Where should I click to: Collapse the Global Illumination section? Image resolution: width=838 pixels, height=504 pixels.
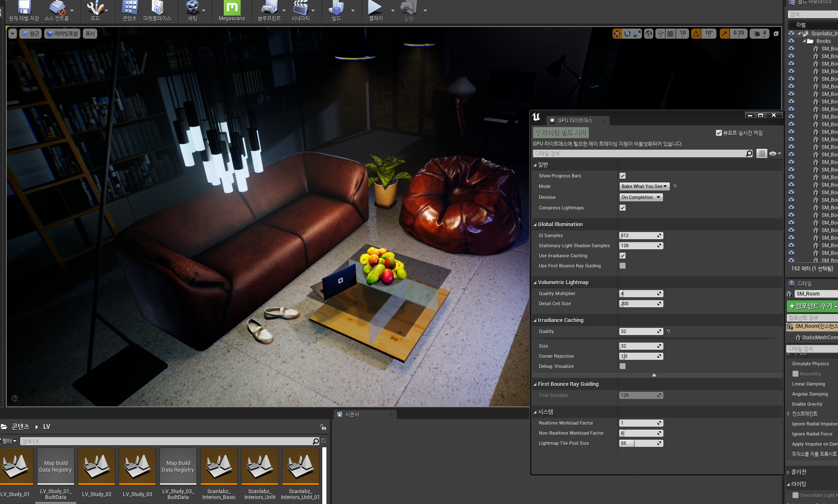[535, 224]
